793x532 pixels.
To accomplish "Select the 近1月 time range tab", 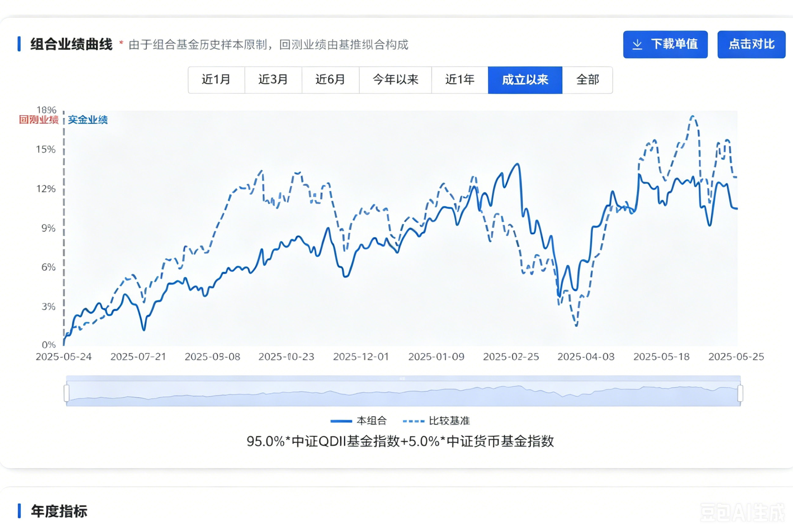I will (x=216, y=80).
